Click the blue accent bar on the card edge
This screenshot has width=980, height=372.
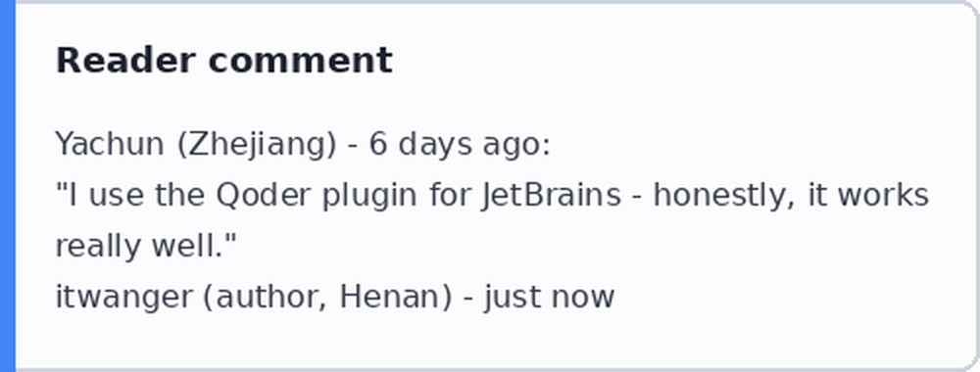(8, 186)
